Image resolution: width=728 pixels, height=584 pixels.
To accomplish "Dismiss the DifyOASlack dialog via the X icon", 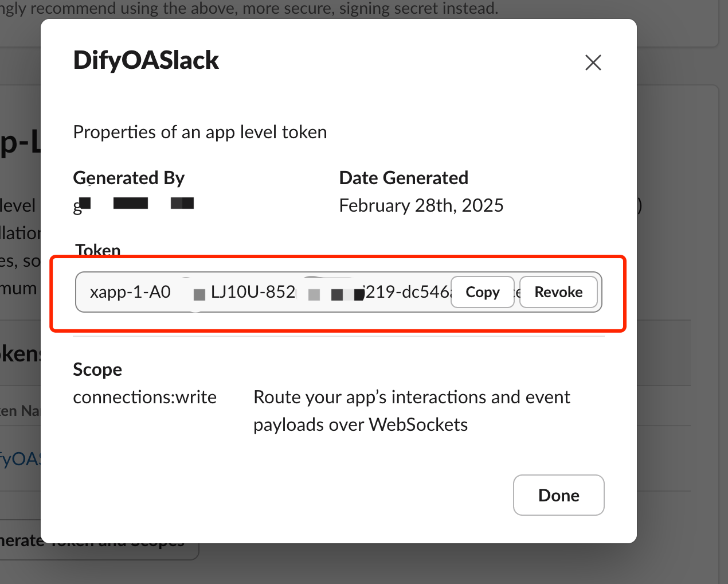I will pyautogui.click(x=593, y=63).
